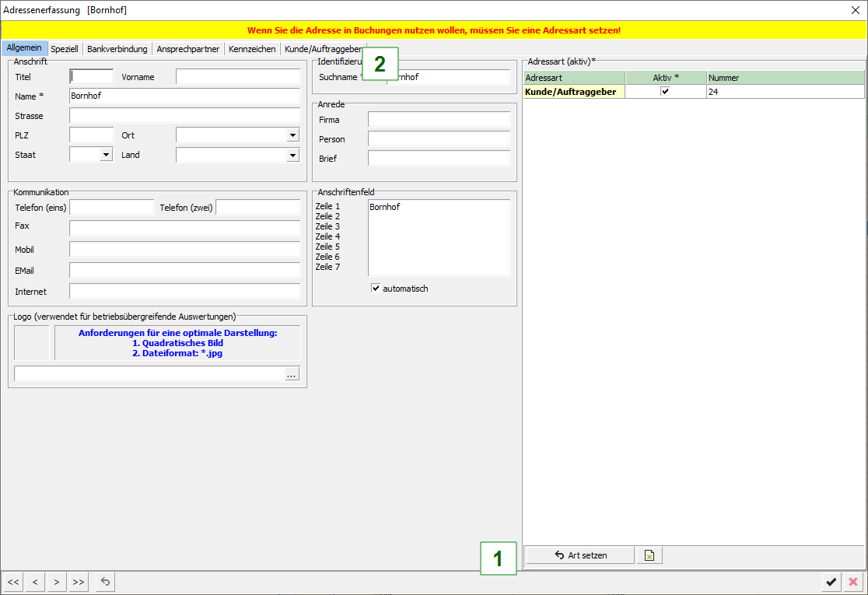Open the Land dropdown list
Image resolution: width=868 pixels, height=595 pixels.
point(292,155)
